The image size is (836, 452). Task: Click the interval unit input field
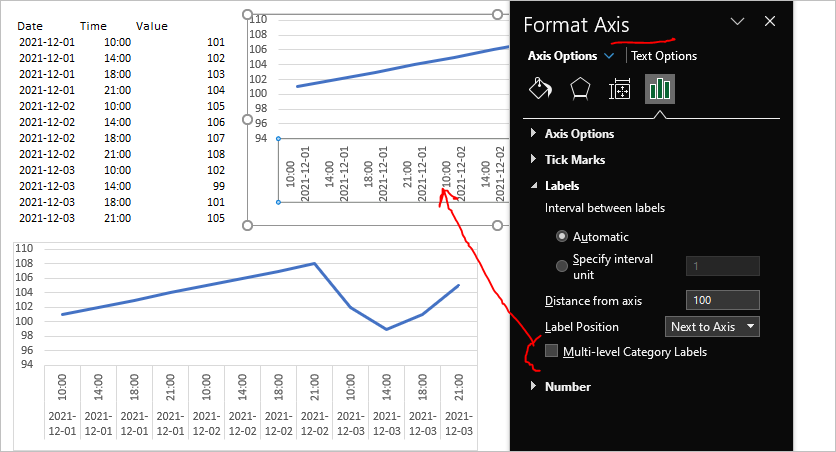coord(722,266)
